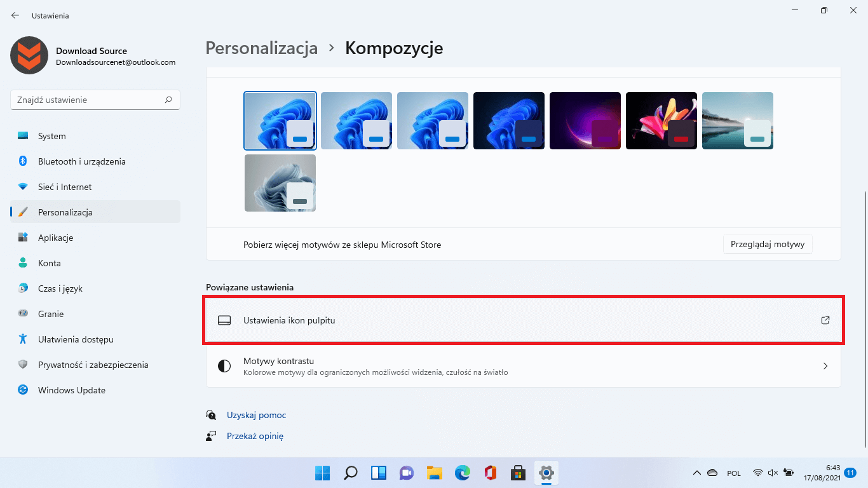Open Motywy kontrastu via its right chevron
The height and width of the screenshot is (488, 868).
(x=825, y=366)
